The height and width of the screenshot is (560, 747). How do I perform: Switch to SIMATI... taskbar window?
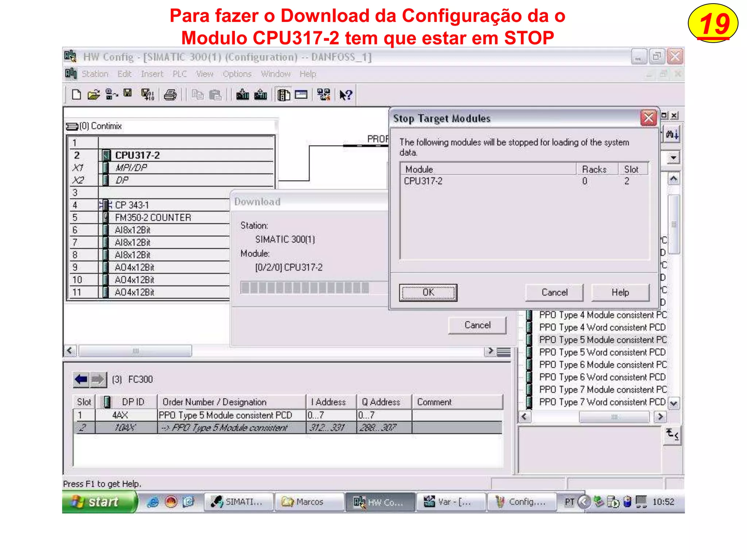tap(239, 502)
